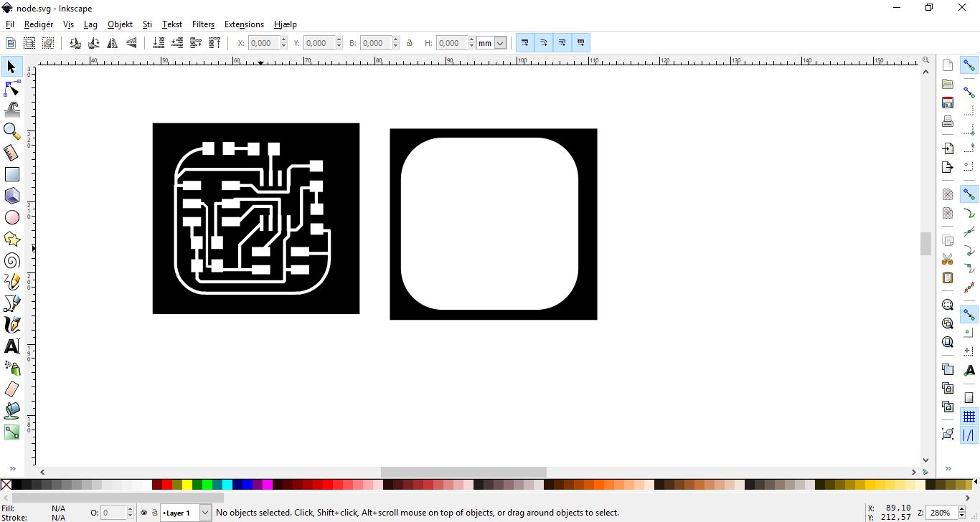Activate the Zoom magnifier tool

click(11, 131)
